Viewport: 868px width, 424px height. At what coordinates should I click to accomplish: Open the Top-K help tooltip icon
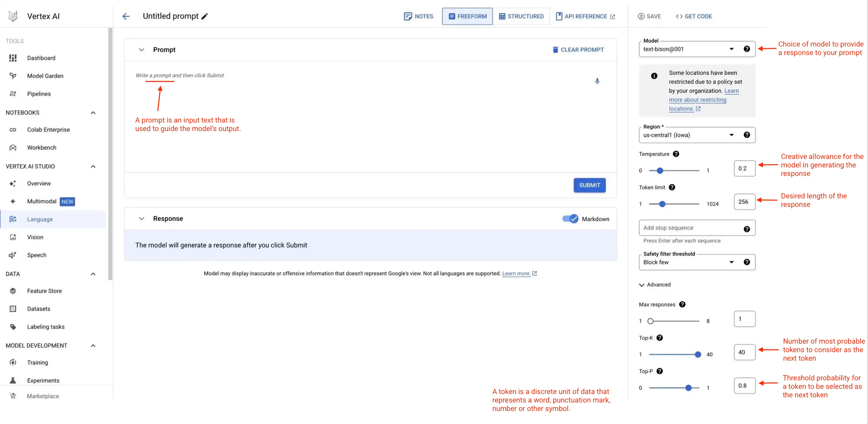659,338
